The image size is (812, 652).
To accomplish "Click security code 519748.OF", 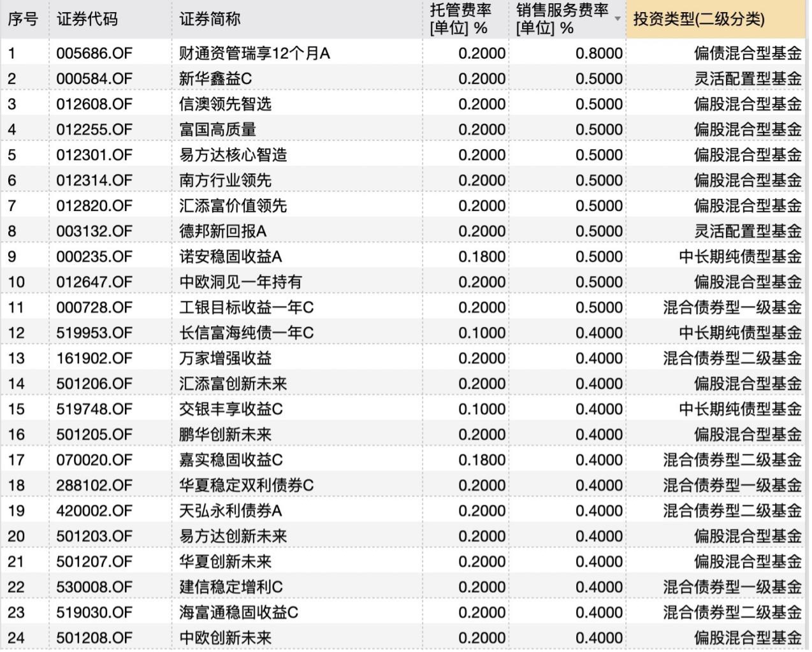I will point(94,409).
